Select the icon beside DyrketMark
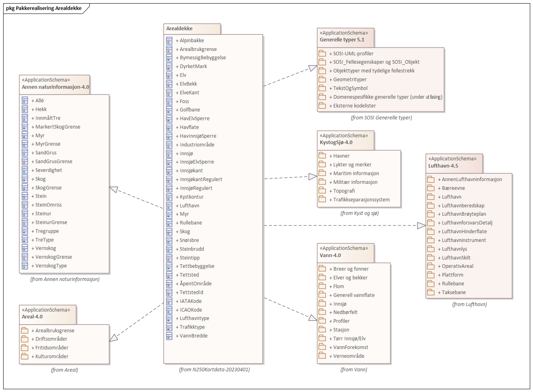This screenshot has width=533, height=392. 169,66
